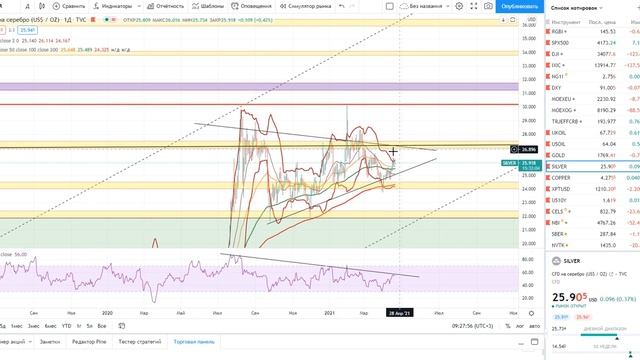The height and width of the screenshot is (360, 640).
Task: Select 6мес date range
Action: 51,326
